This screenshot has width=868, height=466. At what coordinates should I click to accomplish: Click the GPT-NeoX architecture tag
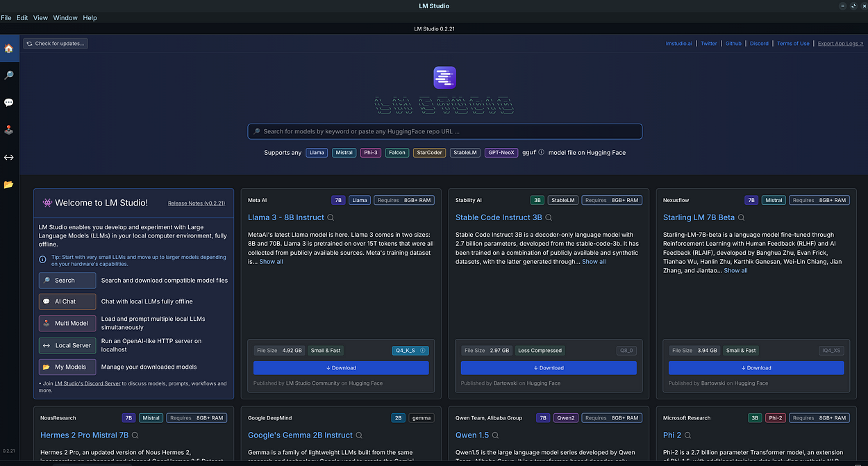point(501,153)
